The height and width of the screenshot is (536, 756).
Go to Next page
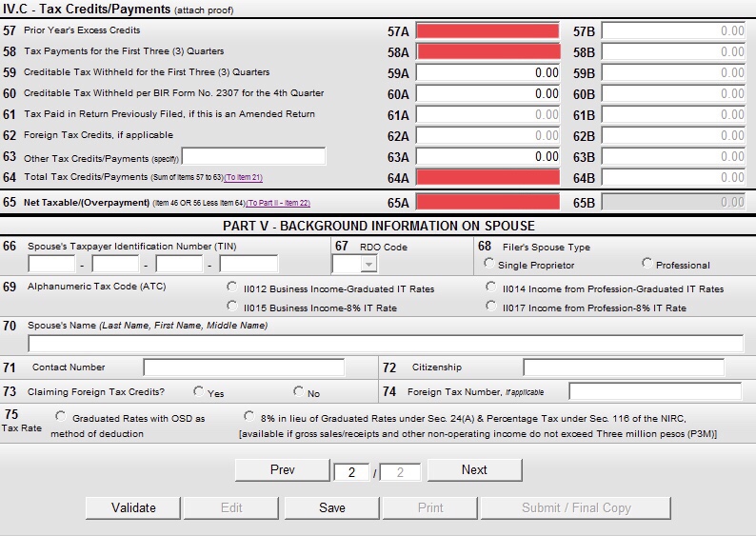point(474,469)
